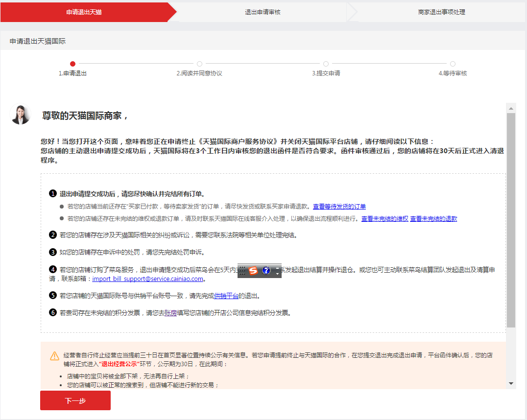Click the 4.等待审核 step label

(x=453, y=73)
